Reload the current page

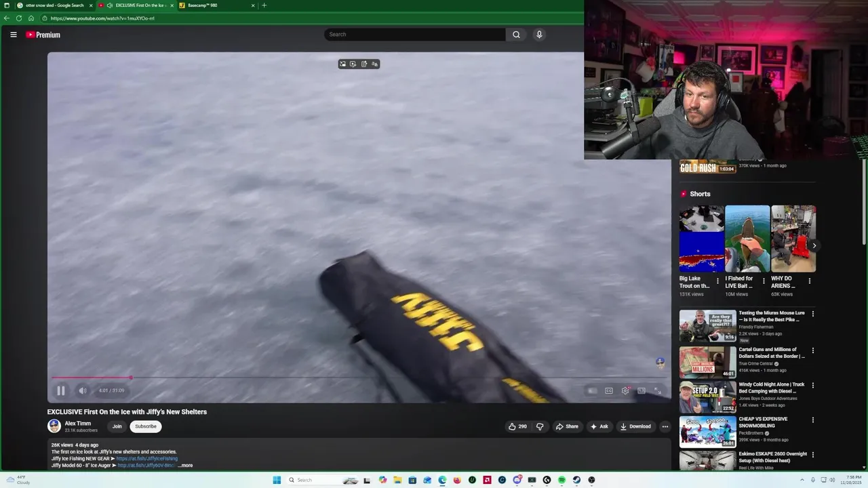19,18
